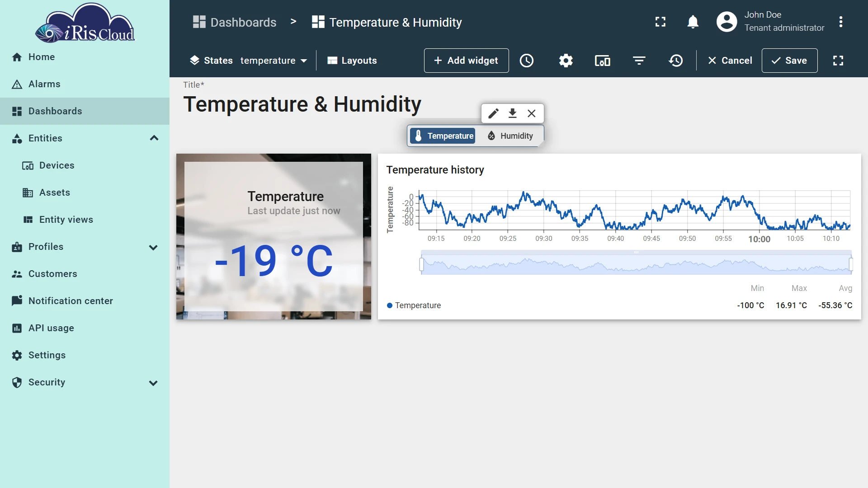
Task: Click the API usage chart icon
Action: [17, 328]
